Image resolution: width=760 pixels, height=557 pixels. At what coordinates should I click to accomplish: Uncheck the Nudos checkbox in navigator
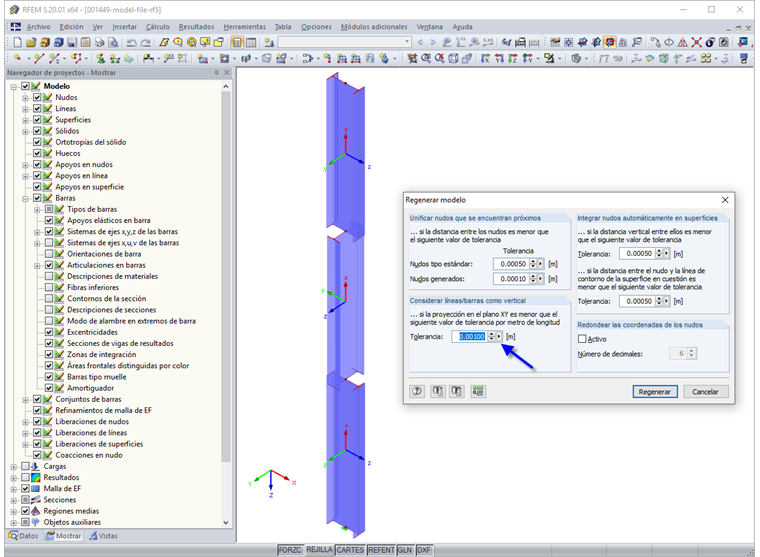(37, 97)
